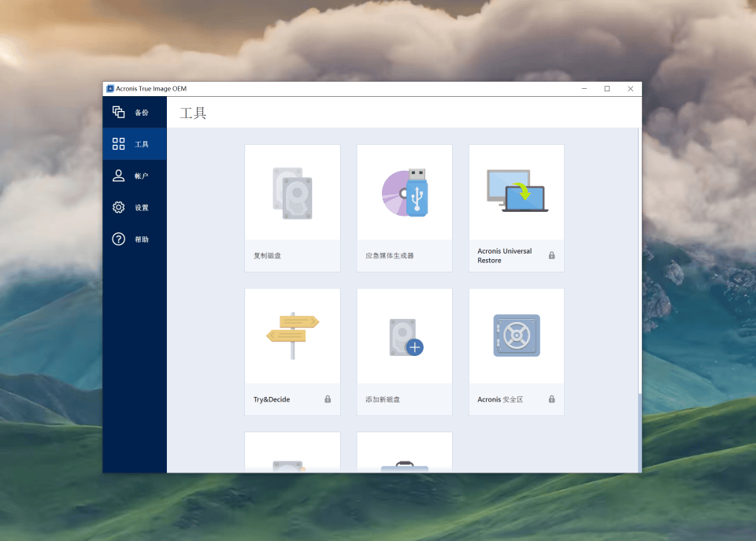Open the 帮助 question mark icon
Screen dimensions: 756x541
pos(119,239)
